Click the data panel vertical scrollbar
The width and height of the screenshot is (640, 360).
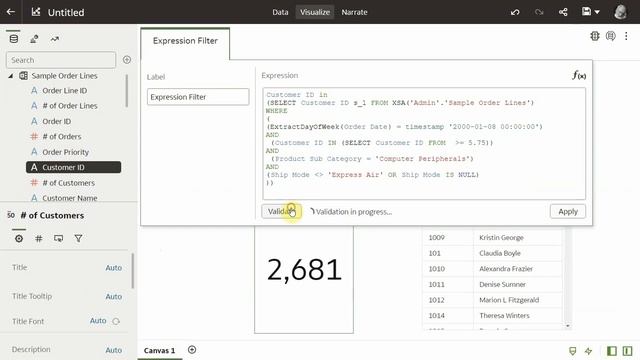(127, 91)
